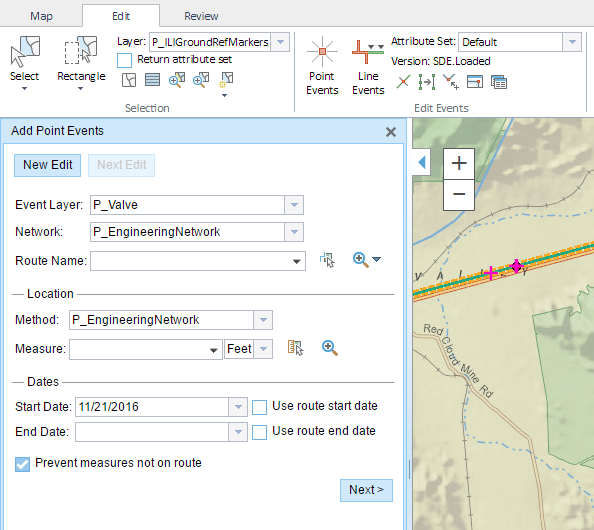Switch to the Review tab
The image size is (594, 530).
201,16
